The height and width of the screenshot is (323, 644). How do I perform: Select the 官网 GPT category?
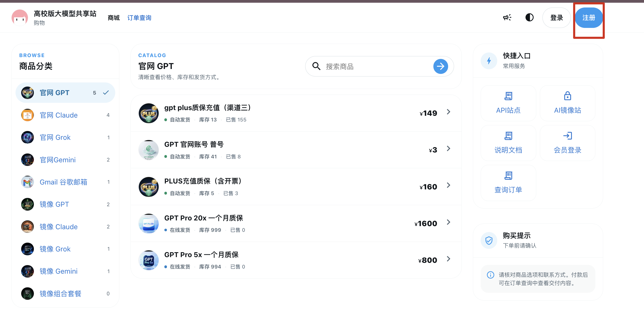65,93
